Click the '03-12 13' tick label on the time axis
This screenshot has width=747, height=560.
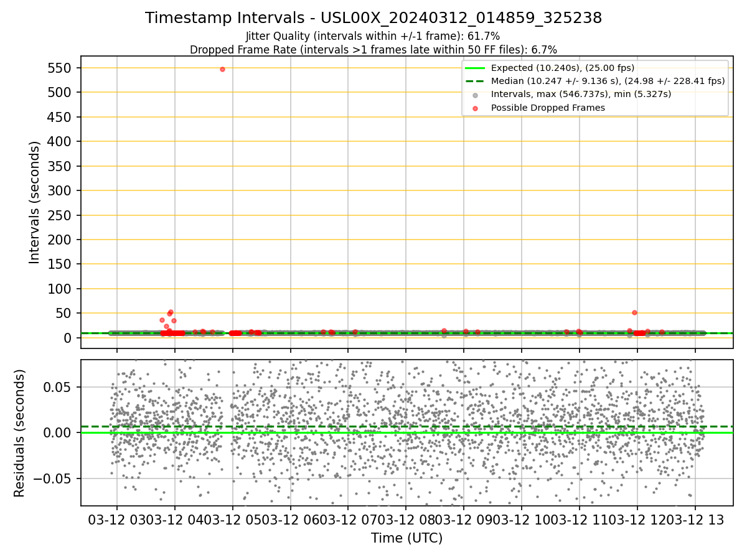click(695, 520)
